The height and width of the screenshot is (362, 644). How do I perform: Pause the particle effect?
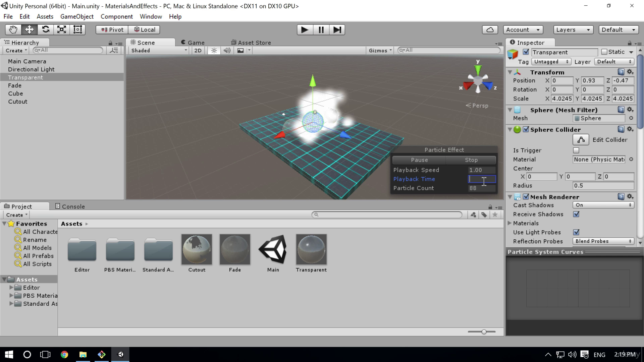click(419, 160)
